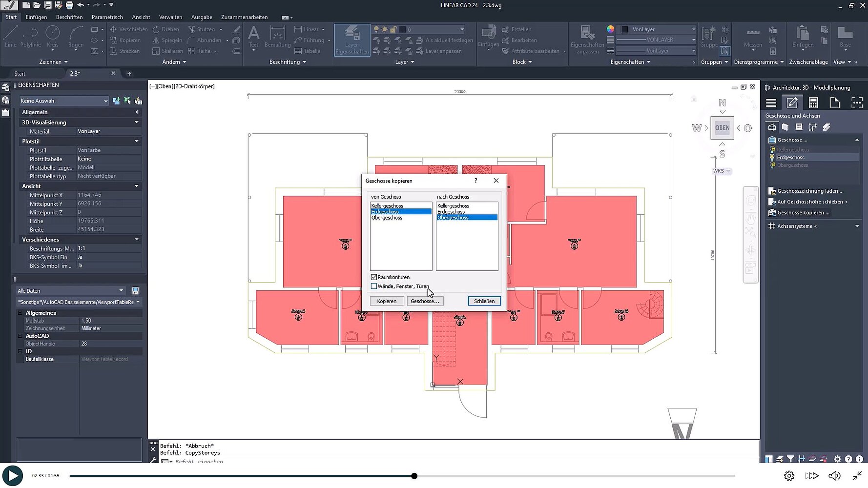The image size is (868, 488).
Task: Collapse the Plotstil properties section
Action: [x=137, y=142]
